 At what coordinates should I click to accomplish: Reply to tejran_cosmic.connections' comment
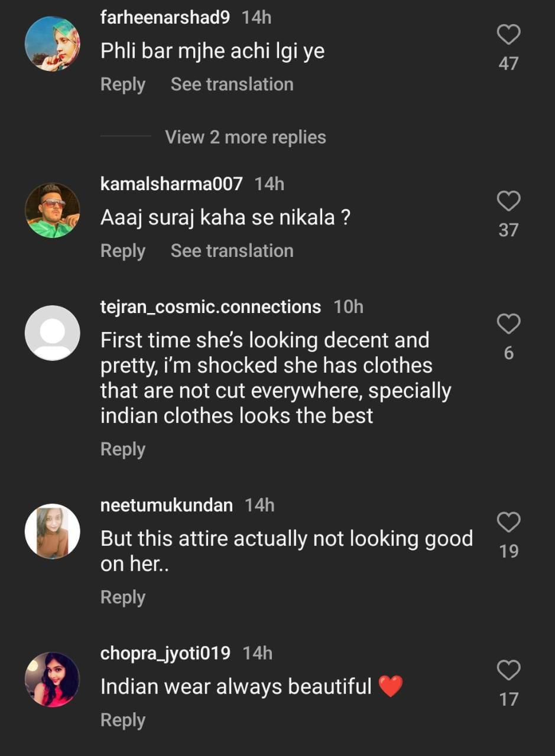[x=123, y=449]
